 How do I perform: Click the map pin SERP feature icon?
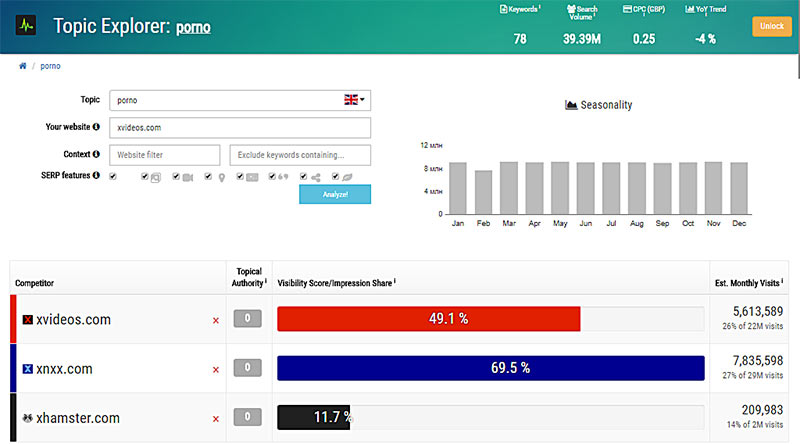click(x=221, y=178)
